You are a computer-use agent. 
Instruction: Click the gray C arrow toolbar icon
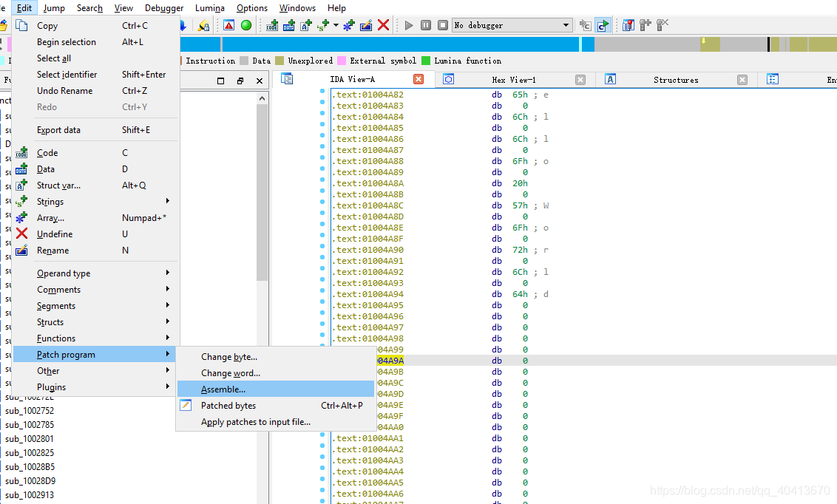point(586,25)
